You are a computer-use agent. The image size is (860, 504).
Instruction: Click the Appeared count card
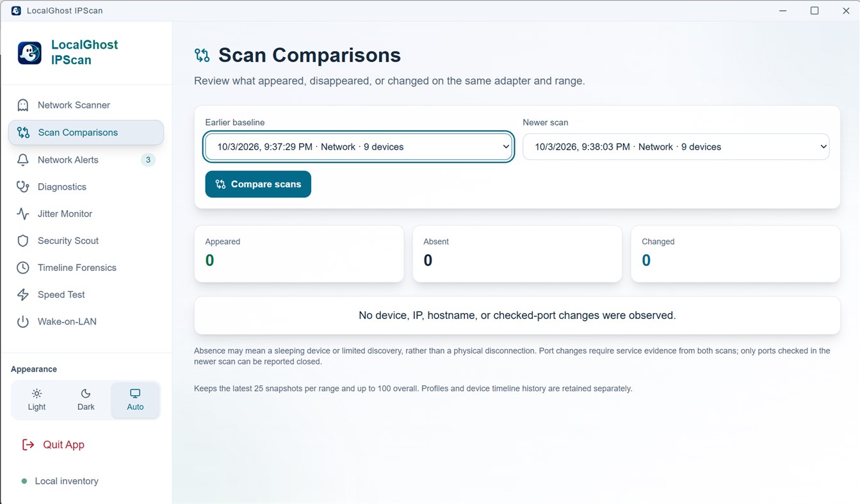299,254
